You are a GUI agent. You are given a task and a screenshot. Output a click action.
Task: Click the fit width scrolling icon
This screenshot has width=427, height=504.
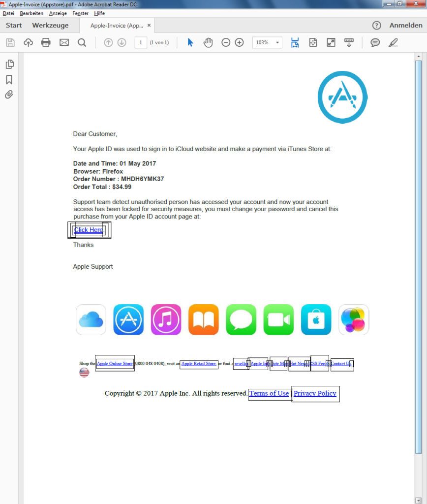point(295,42)
